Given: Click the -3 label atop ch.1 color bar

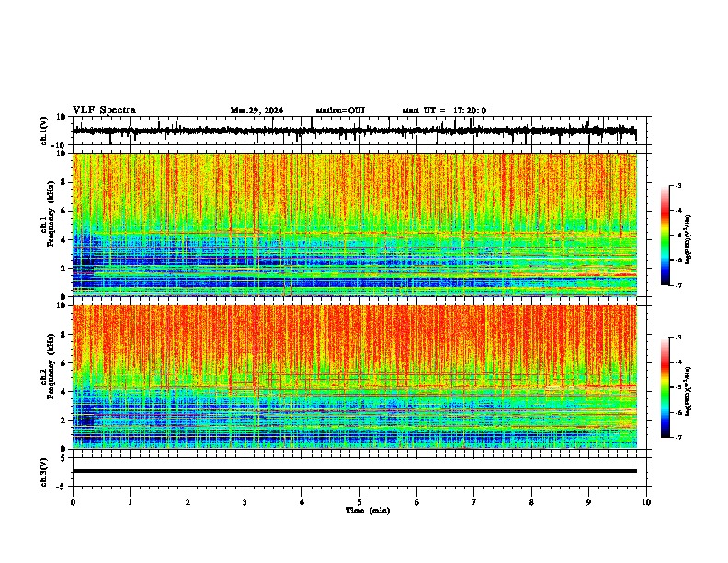Looking at the screenshot, I should coord(678,185).
